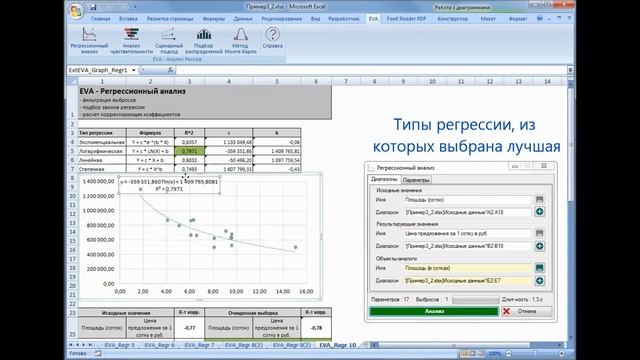
Task: Click the zoom 100% level button
Action: pos(495,353)
